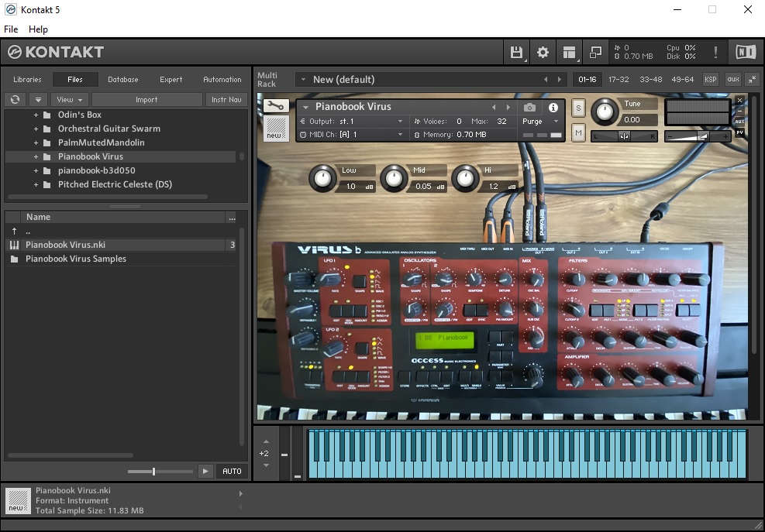Toggle AUTO preview playback
765x532 pixels.
232,471
